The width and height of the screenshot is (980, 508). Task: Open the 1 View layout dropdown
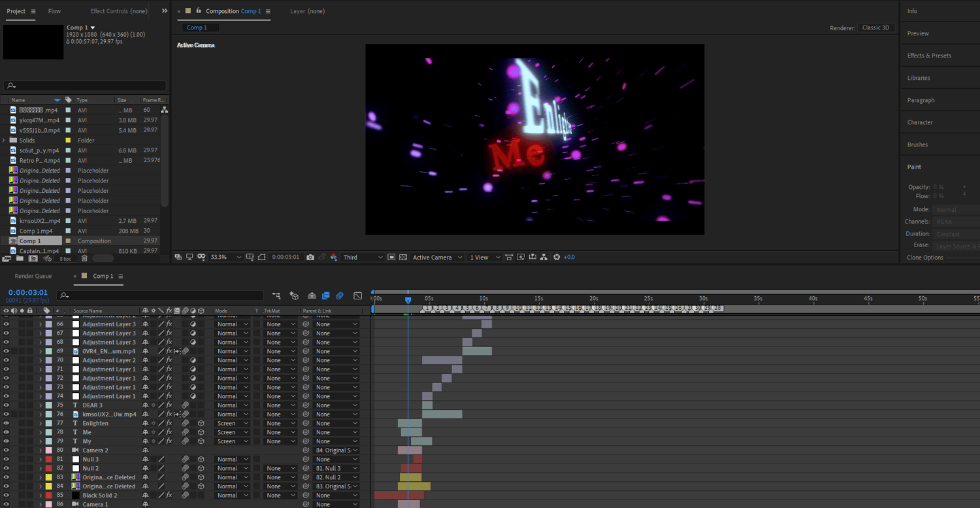coord(485,258)
